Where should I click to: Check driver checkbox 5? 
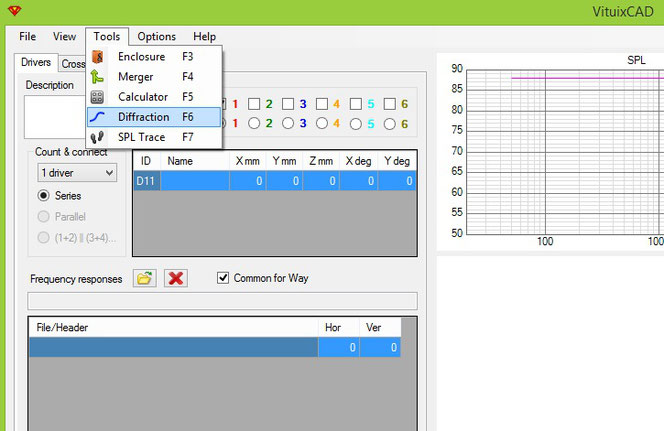[356, 104]
